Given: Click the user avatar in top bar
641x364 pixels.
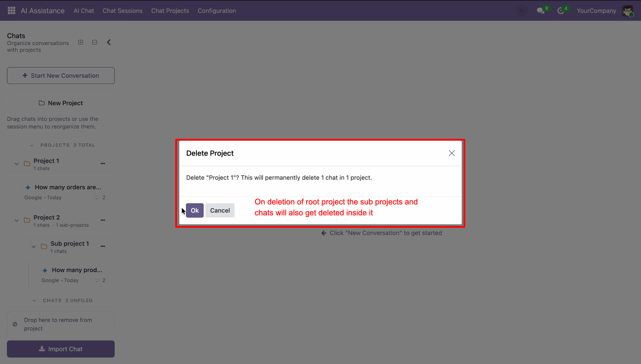Looking at the screenshot, I should pyautogui.click(x=628, y=11).
